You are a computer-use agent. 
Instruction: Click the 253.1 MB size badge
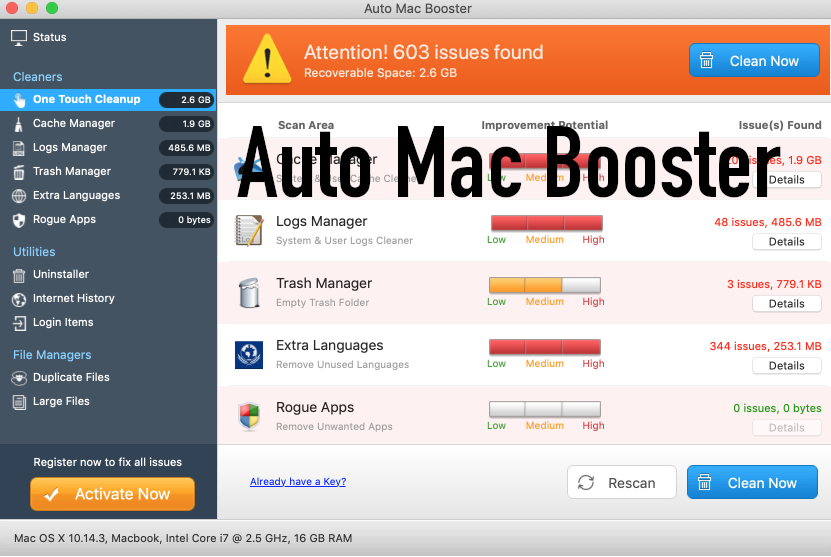click(x=187, y=196)
